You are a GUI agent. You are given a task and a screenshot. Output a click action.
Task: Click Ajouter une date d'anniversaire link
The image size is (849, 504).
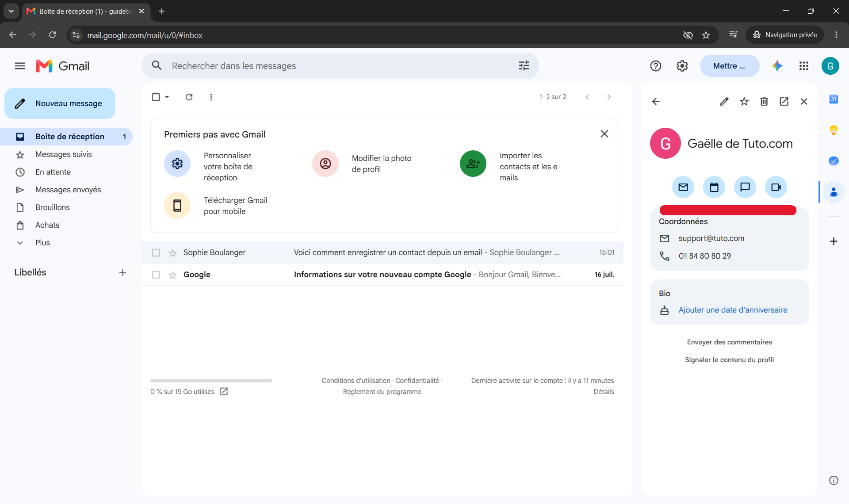733,310
